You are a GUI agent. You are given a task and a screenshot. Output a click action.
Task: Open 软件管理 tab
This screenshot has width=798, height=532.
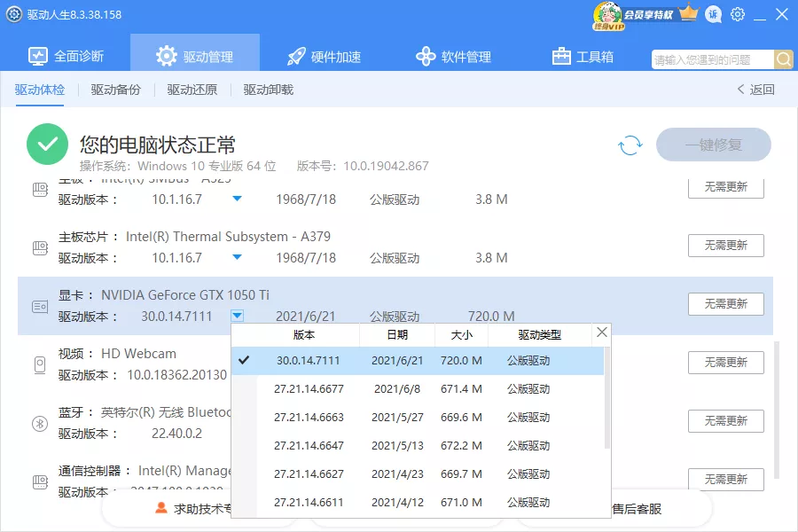click(x=453, y=56)
